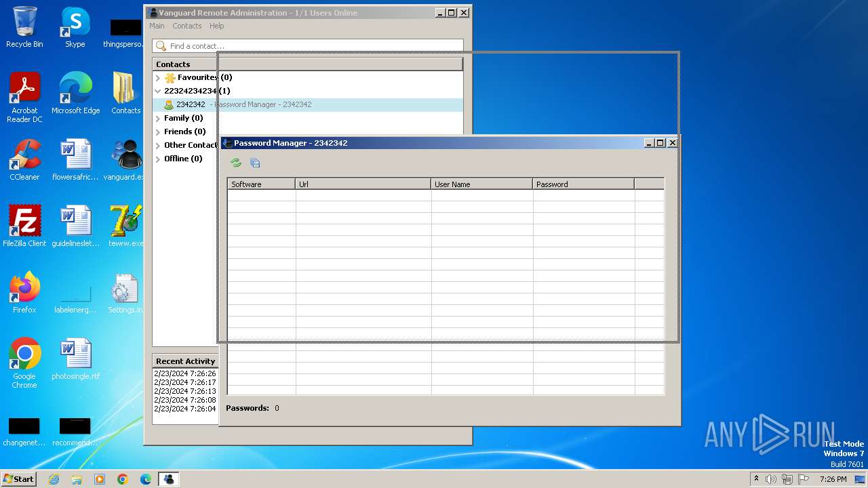The width and height of the screenshot is (868, 488).
Task: Launch Internet Explorer from taskbar
Action: click(54, 479)
